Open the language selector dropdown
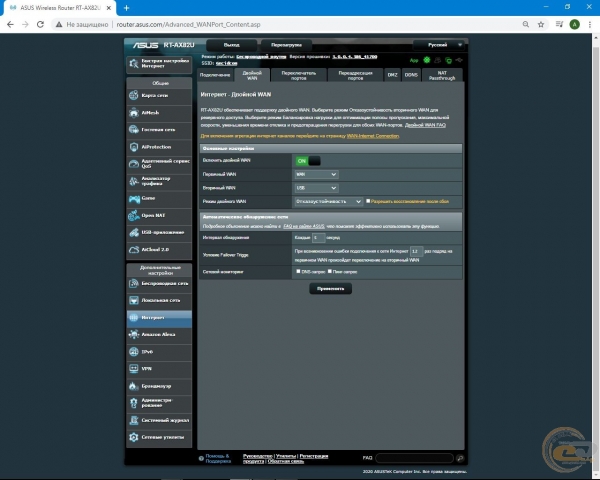 (x=439, y=45)
